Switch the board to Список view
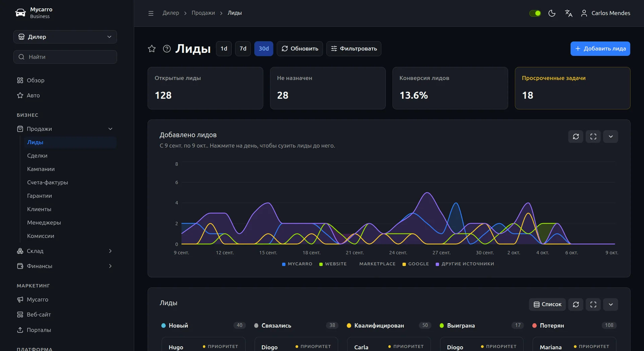 [x=547, y=304]
